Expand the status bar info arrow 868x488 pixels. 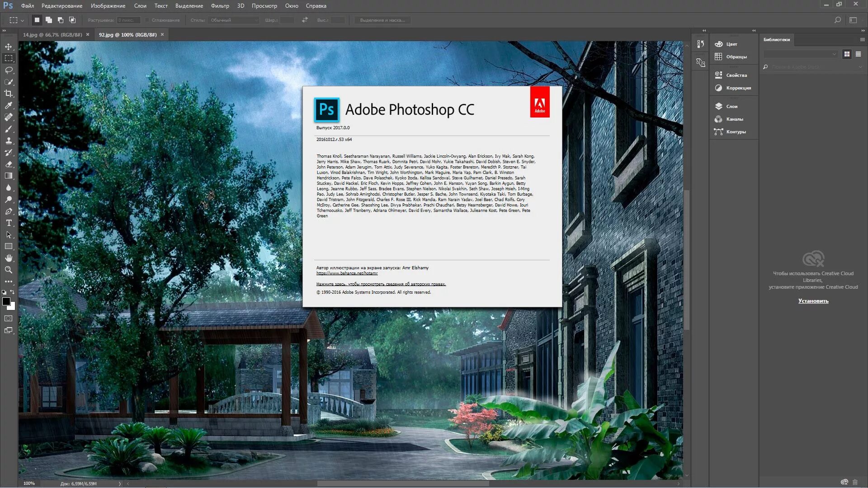(120, 483)
